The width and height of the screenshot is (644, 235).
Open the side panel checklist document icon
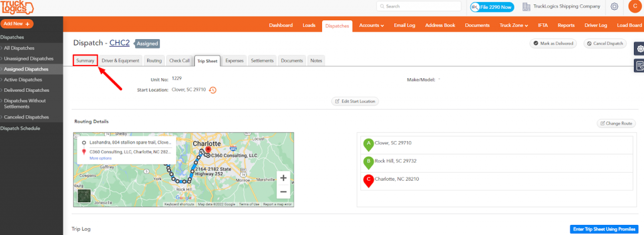point(640,66)
